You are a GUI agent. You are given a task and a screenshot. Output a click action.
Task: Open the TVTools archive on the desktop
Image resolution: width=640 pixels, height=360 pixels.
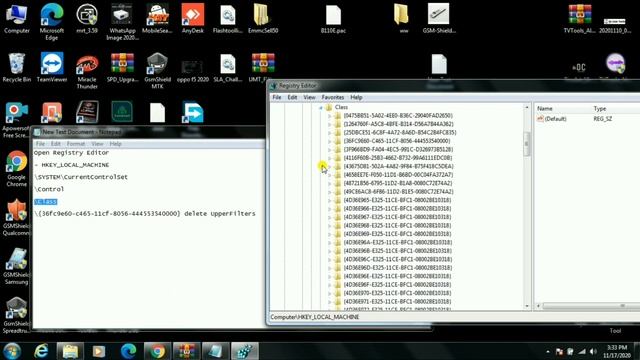[x=580, y=18]
